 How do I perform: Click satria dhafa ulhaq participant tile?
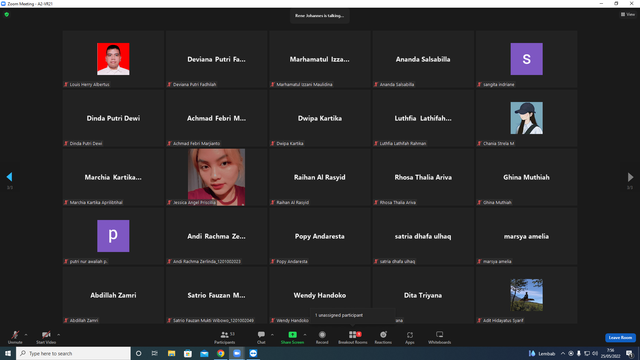coord(423,236)
